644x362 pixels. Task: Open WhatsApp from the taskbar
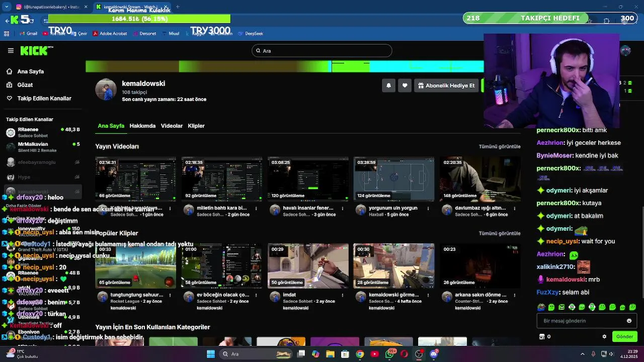tap(390, 354)
